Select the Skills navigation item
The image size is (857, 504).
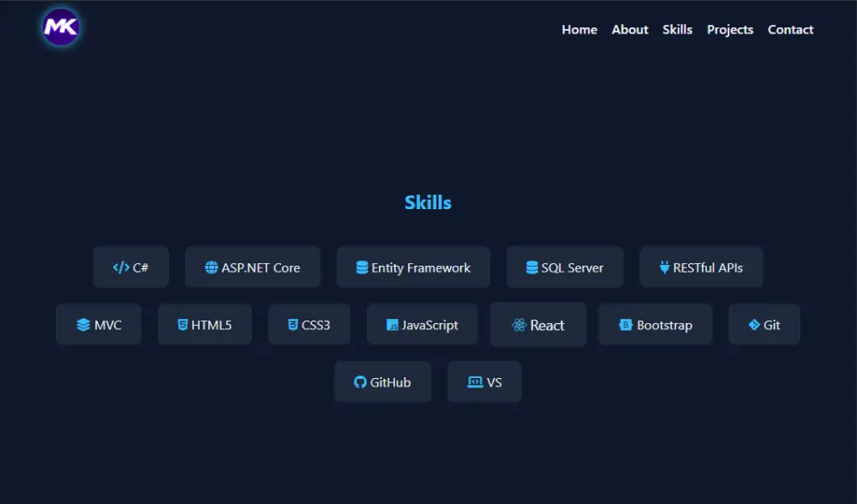pyautogui.click(x=678, y=29)
